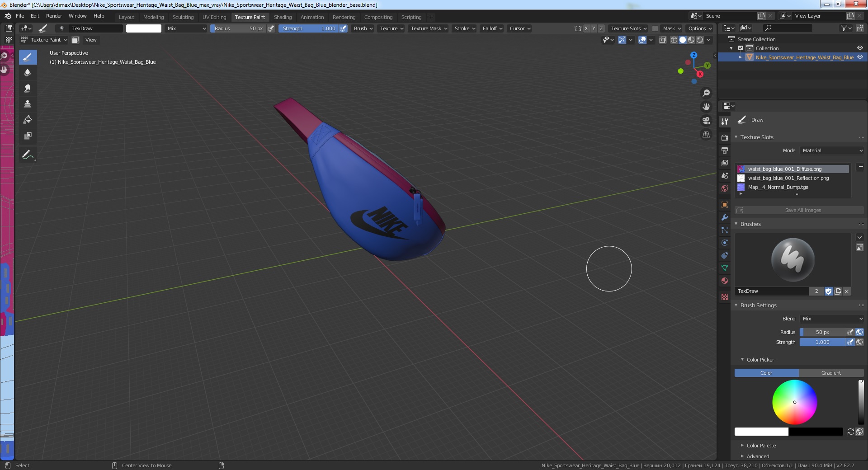Click the viewport zoom magnifier icon
868x470 pixels.
pos(706,93)
